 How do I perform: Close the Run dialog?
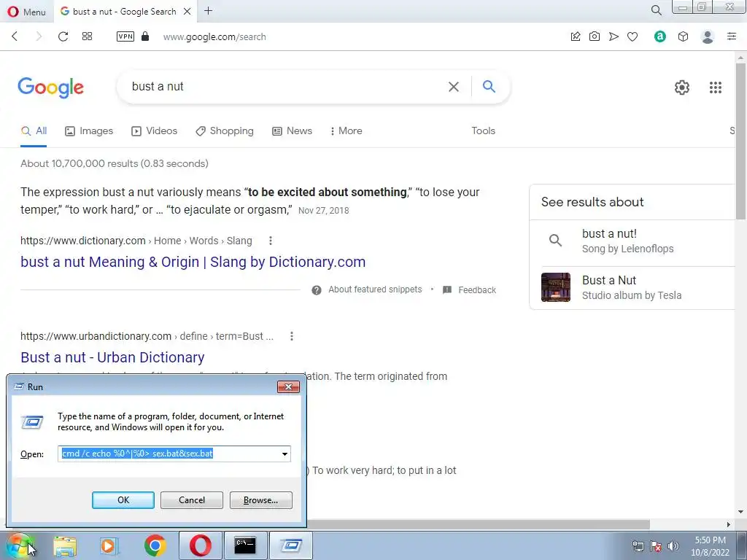[288, 386]
